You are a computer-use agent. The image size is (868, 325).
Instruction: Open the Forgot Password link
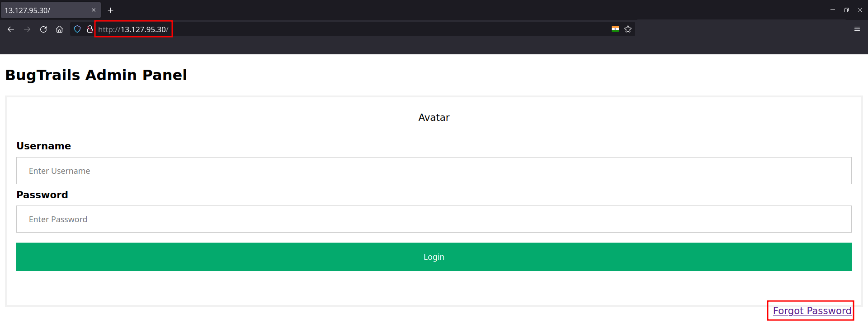pos(811,311)
